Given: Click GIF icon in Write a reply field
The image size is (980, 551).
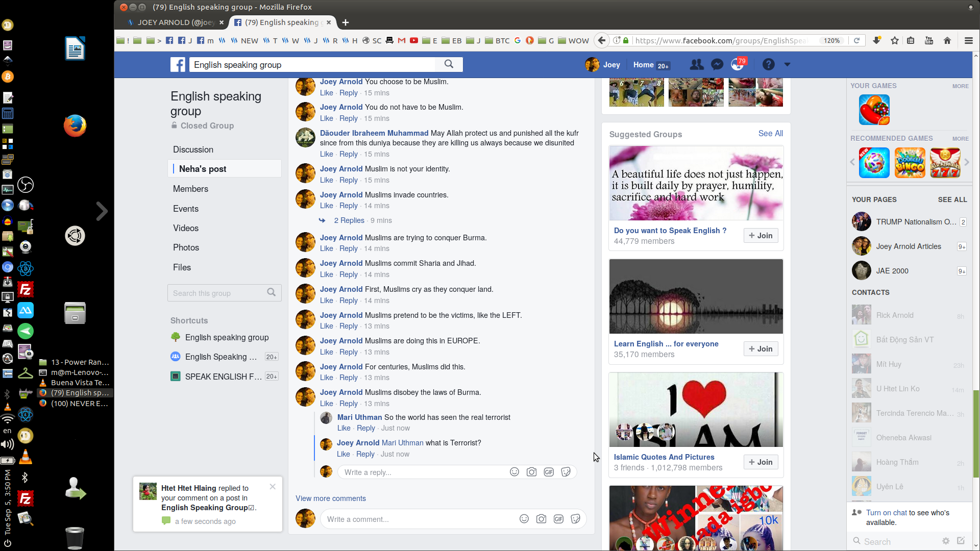Looking at the screenshot, I should (x=549, y=472).
